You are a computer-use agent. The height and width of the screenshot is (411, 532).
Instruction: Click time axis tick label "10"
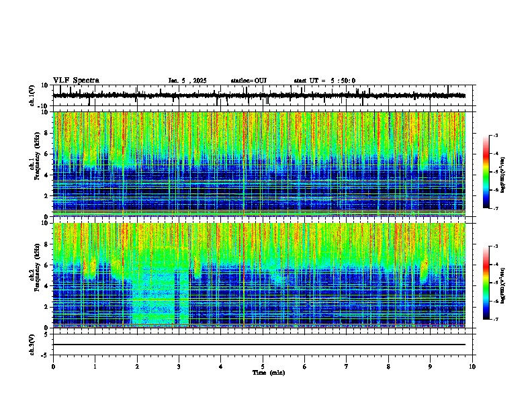[472, 367]
